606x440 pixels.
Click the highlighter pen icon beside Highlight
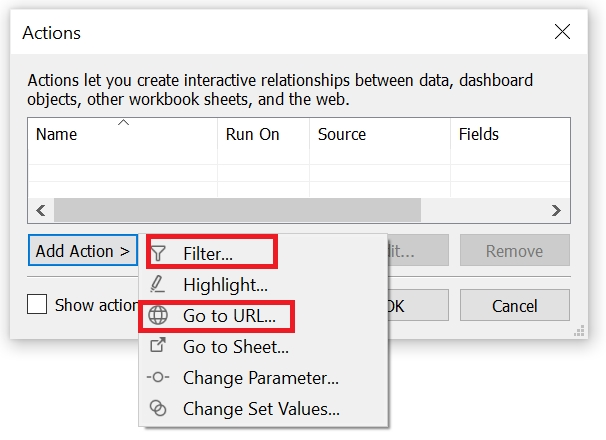158,285
